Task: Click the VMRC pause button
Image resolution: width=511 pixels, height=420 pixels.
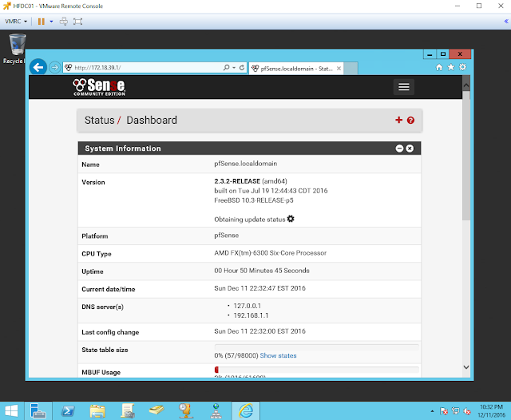Action: point(41,22)
